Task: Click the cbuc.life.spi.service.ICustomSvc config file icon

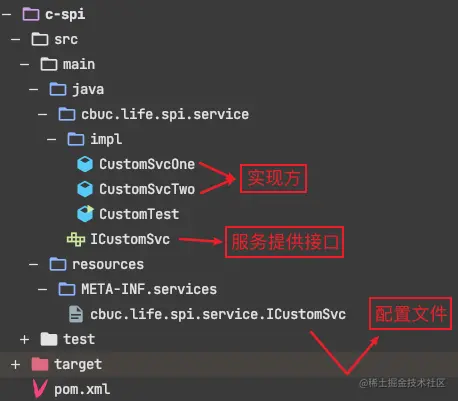Action: click(76, 314)
